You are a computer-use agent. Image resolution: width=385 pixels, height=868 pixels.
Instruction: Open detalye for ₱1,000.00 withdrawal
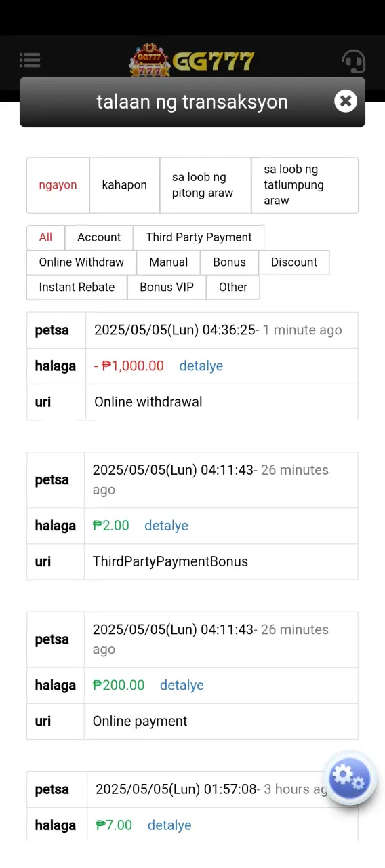[201, 366]
